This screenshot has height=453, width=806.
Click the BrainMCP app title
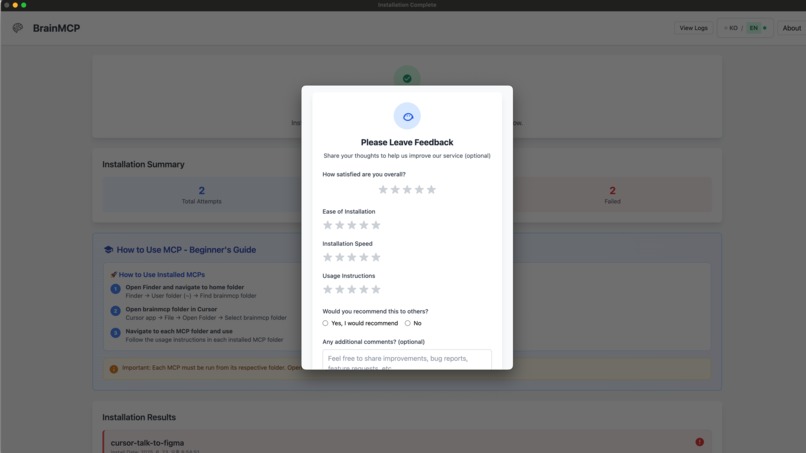57,28
